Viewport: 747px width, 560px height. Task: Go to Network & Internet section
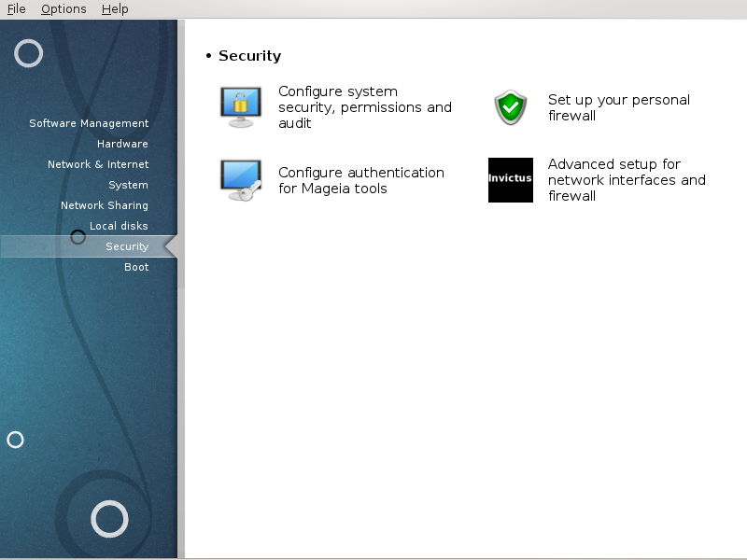coord(98,164)
